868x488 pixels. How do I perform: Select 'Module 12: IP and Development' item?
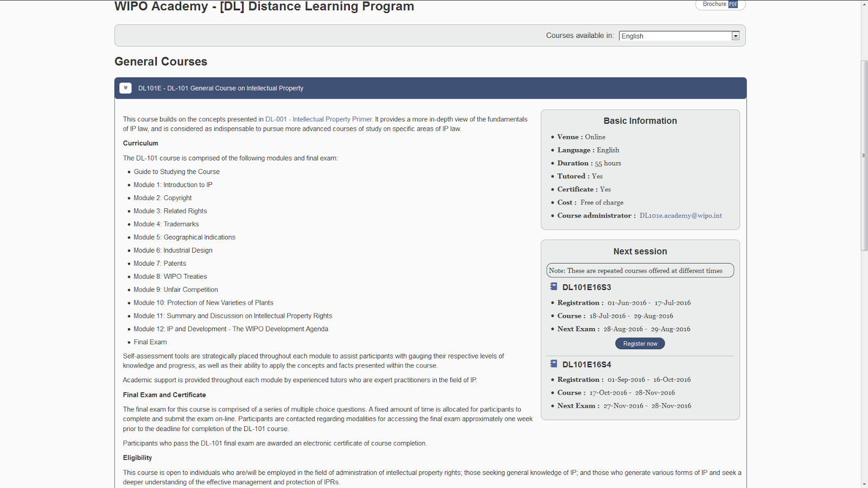231,329
